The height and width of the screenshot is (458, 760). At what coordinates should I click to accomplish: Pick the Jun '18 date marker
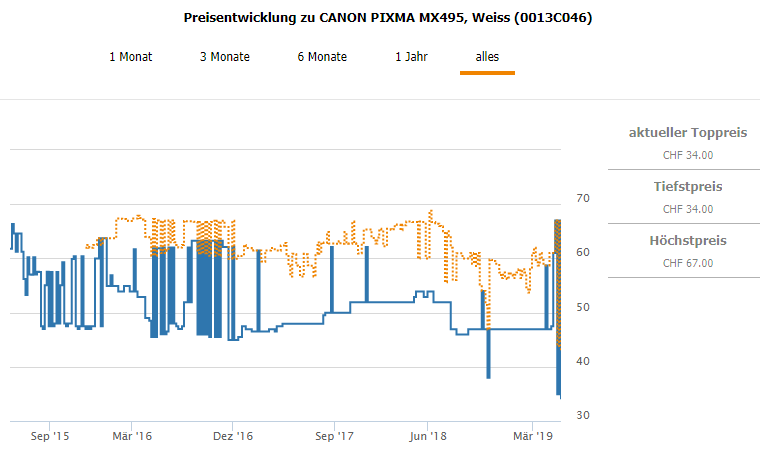(427, 437)
